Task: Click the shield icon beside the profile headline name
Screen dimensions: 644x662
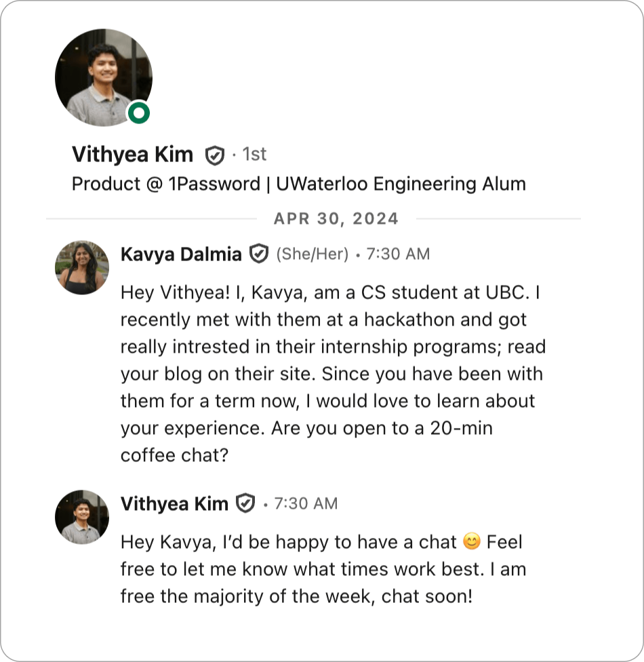Action: (215, 154)
